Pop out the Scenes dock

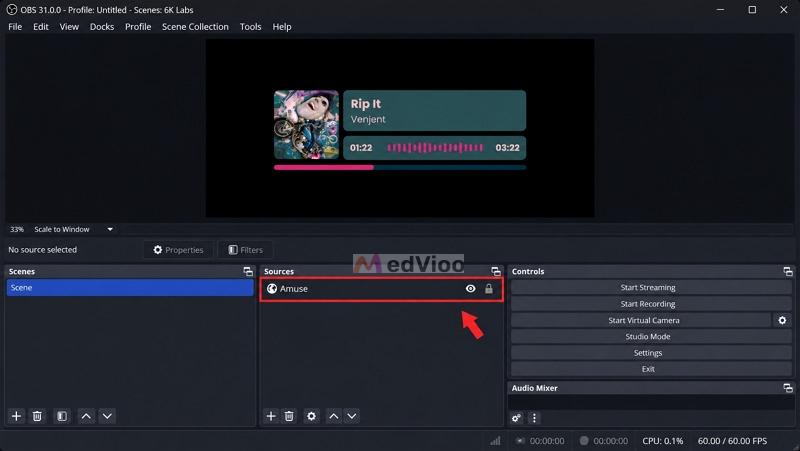[x=248, y=271]
